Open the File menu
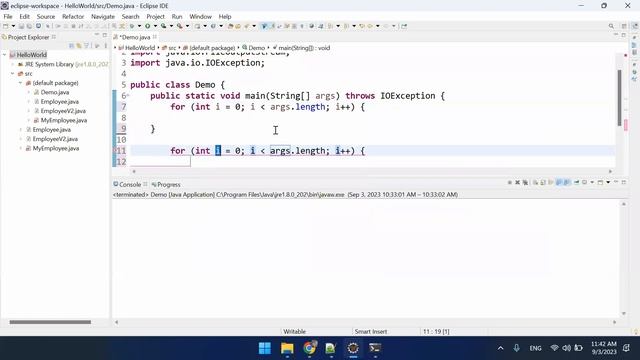This screenshot has width=640, height=360. point(8,16)
